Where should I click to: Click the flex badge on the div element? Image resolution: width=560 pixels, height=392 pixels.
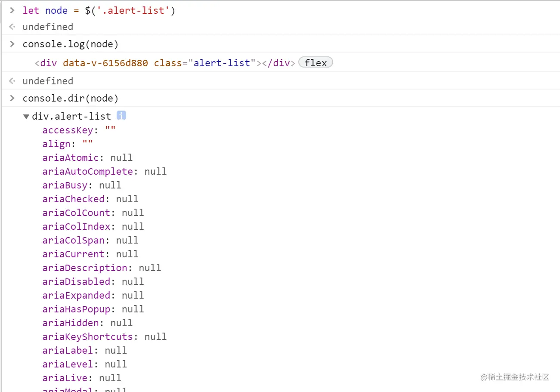[316, 63]
